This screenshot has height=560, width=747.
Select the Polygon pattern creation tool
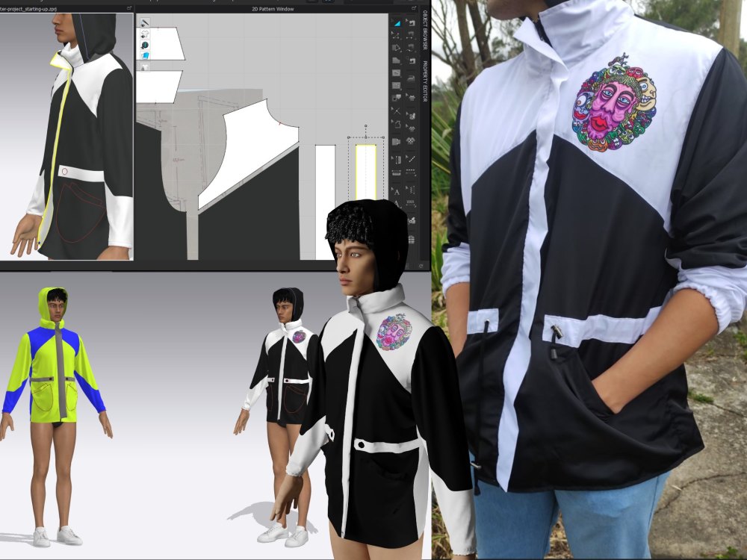[396, 61]
